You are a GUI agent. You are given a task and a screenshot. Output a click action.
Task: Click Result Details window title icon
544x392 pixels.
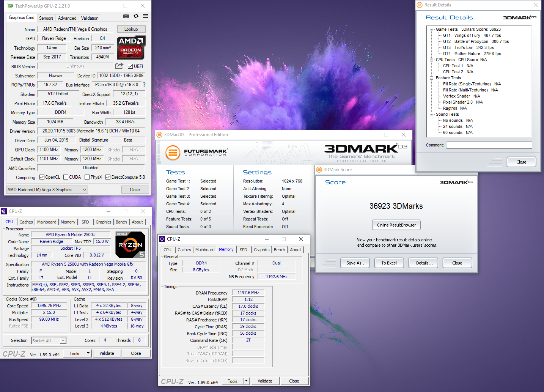point(420,5)
